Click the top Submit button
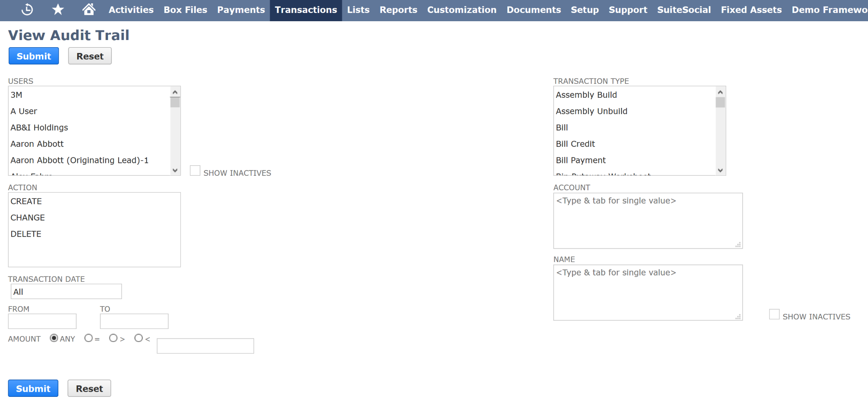The height and width of the screenshot is (420, 868). click(x=34, y=56)
